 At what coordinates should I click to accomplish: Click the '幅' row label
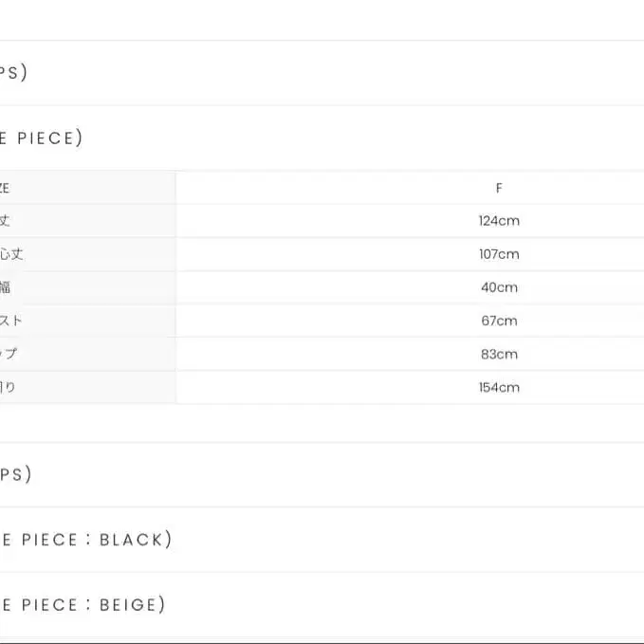(x=6, y=287)
